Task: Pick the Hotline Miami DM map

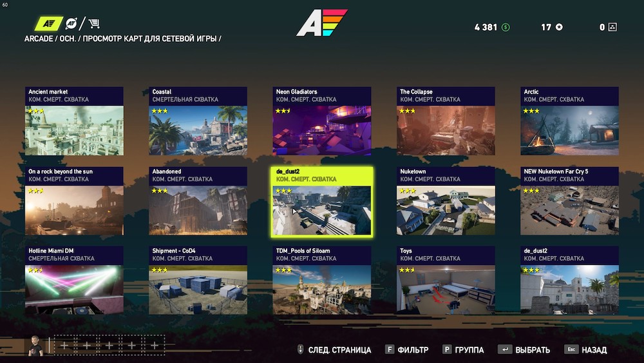Action: coord(74,280)
